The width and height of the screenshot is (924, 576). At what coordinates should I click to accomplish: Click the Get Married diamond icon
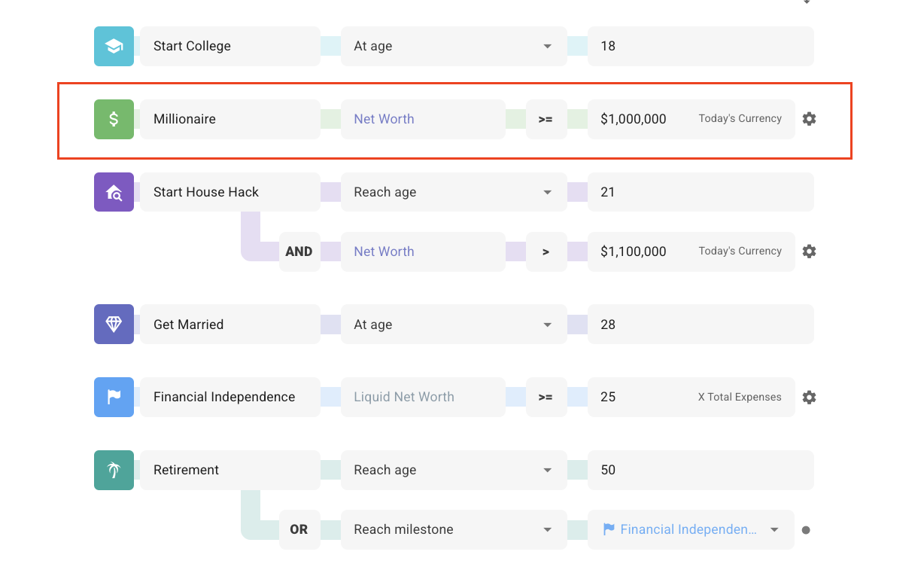114,324
